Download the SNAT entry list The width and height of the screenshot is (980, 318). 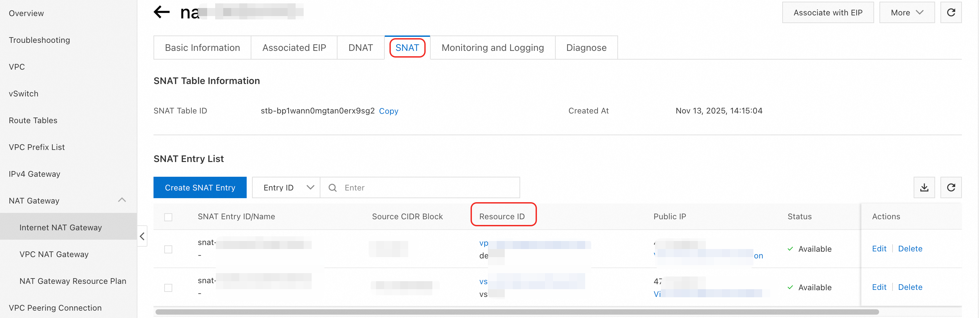(924, 187)
